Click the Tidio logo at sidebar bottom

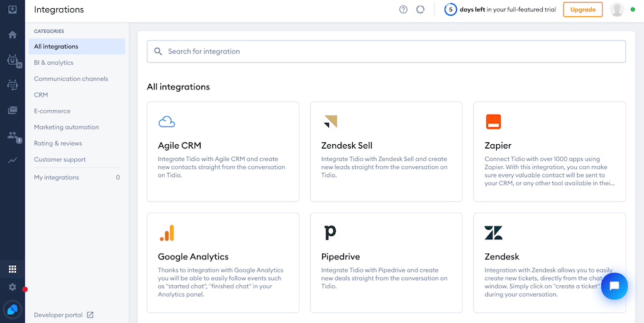click(13, 309)
